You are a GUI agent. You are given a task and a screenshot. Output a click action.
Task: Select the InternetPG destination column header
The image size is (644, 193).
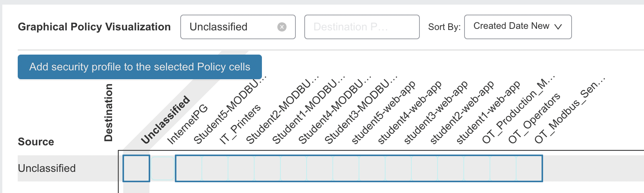pos(188,124)
